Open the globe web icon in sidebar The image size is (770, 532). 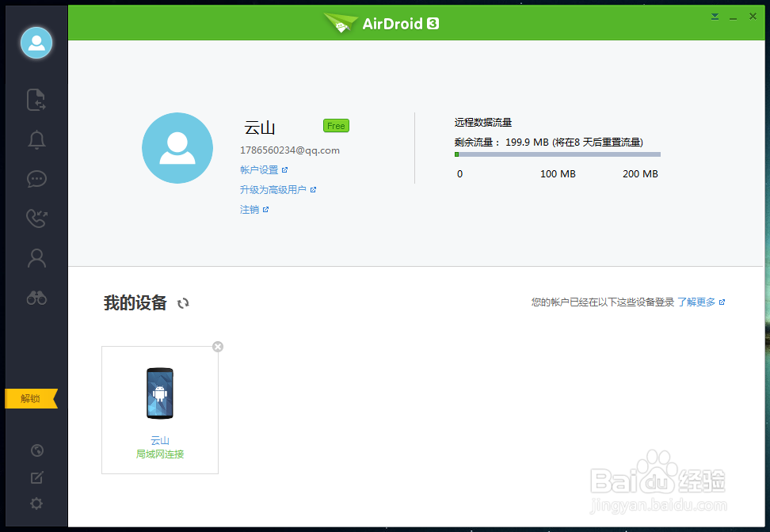click(x=36, y=450)
